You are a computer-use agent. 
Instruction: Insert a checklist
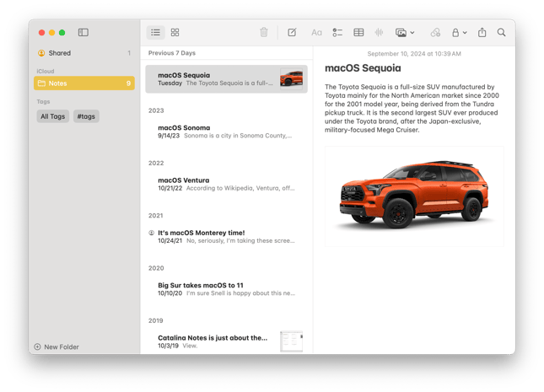coord(337,33)
